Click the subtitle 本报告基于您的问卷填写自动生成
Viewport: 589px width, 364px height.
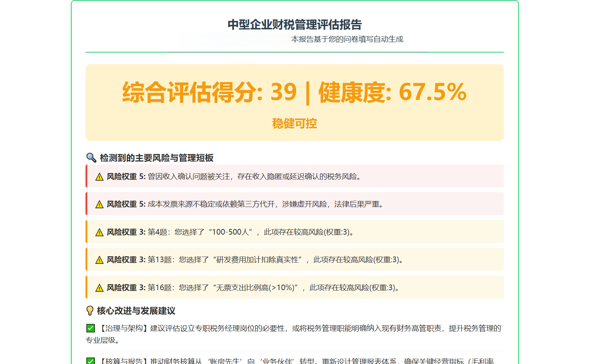point(347,39)
